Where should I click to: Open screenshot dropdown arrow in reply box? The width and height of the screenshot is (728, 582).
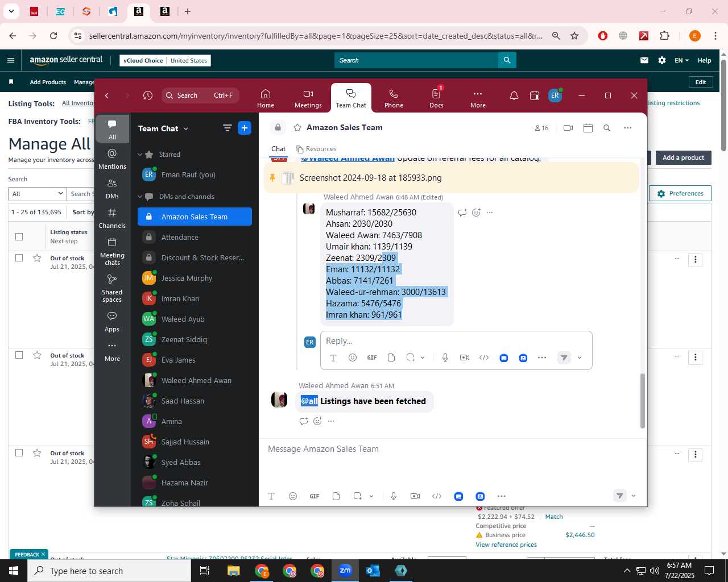(x=423, y=357)
